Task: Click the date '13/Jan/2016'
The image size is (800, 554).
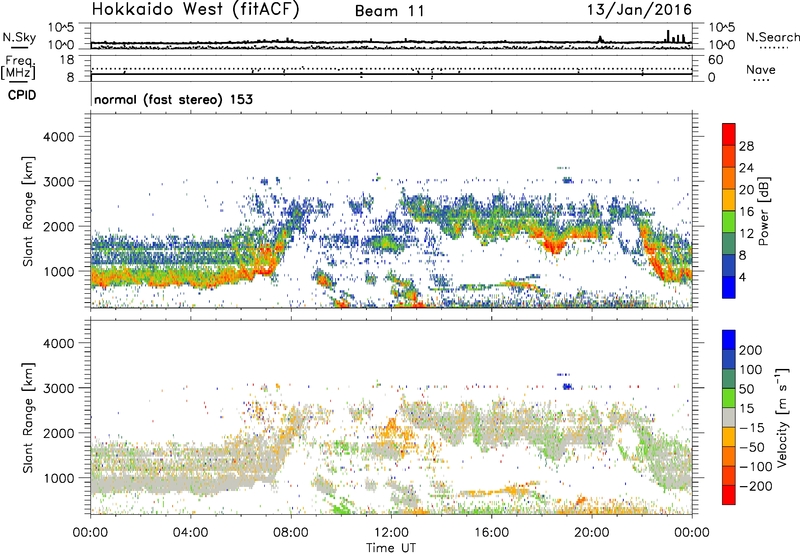Action: (639, 10)
